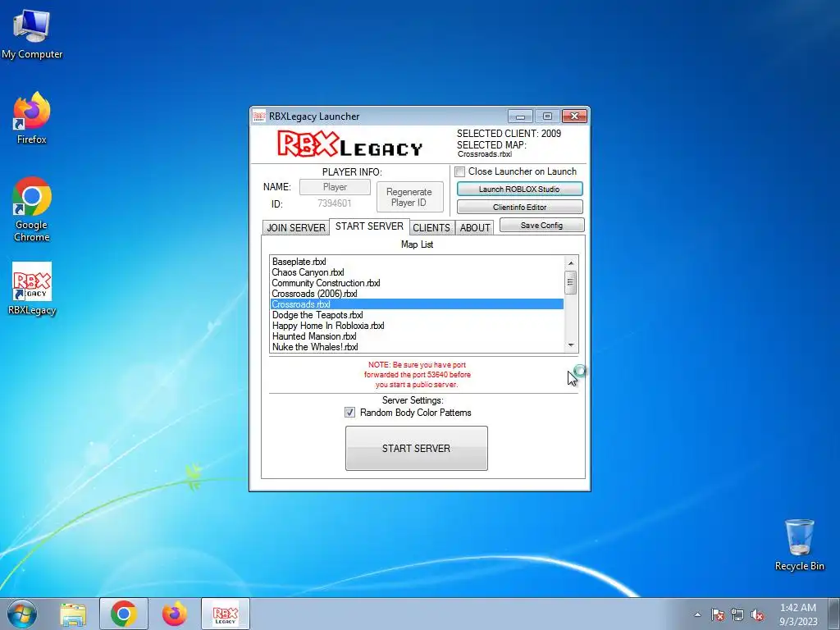Select Happy Home In Robloxia.rbxl map

417,326
